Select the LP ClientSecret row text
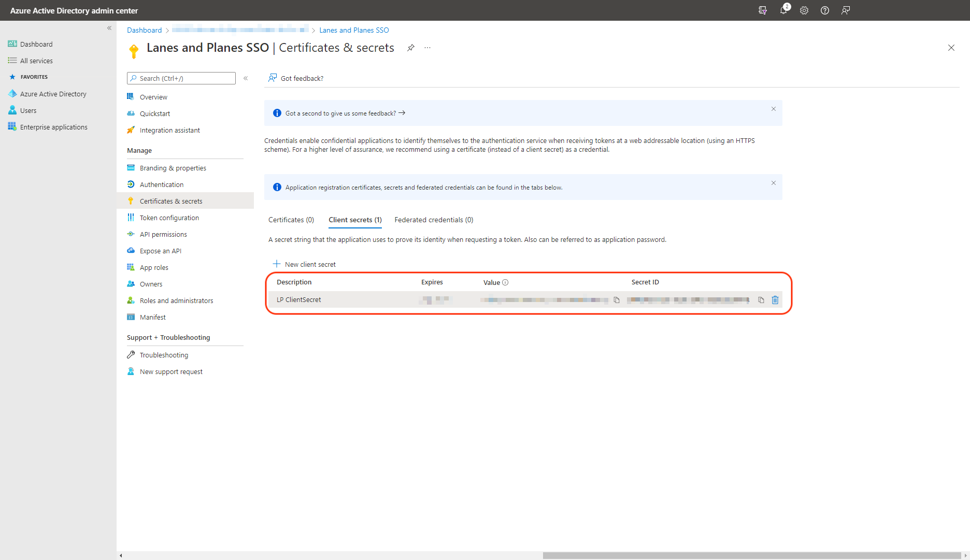 [x=299, y=299]
